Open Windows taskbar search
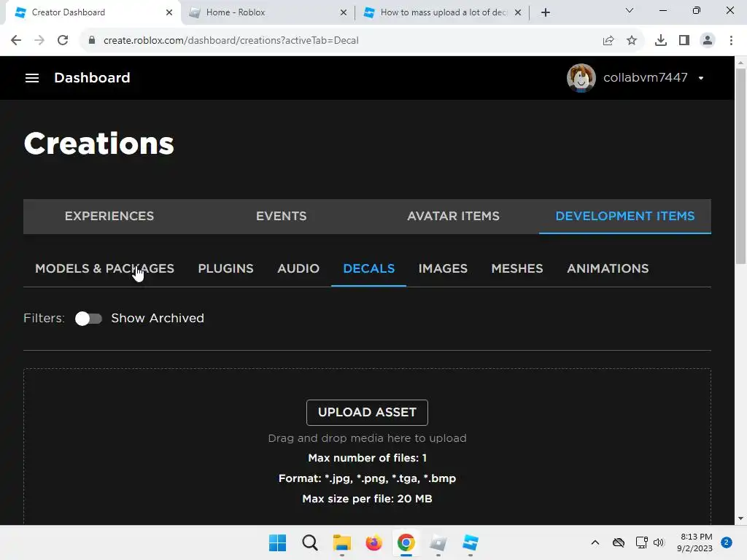Viewport: 747px width, 560px height. (309, 542)
